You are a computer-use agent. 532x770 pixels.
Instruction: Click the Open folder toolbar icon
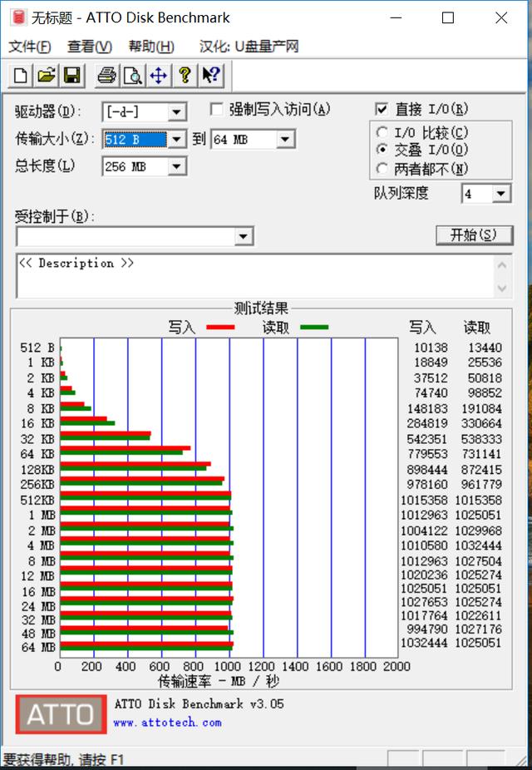(46, 75)
